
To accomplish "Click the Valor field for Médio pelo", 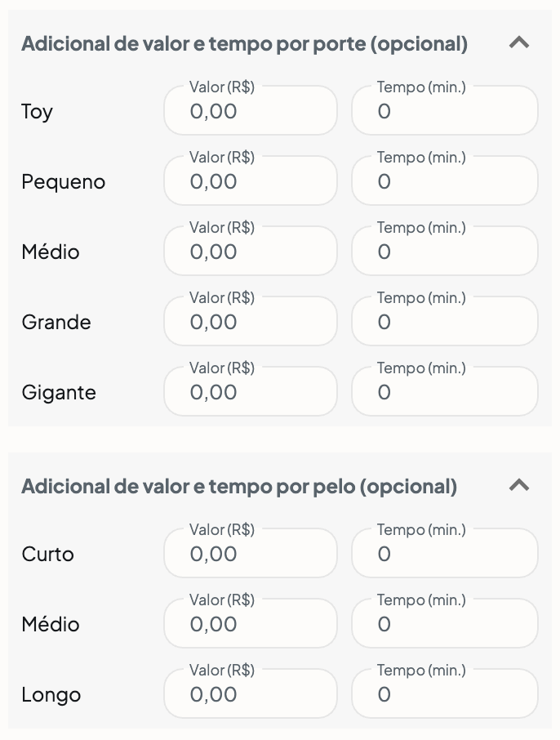I will [251, 623].
